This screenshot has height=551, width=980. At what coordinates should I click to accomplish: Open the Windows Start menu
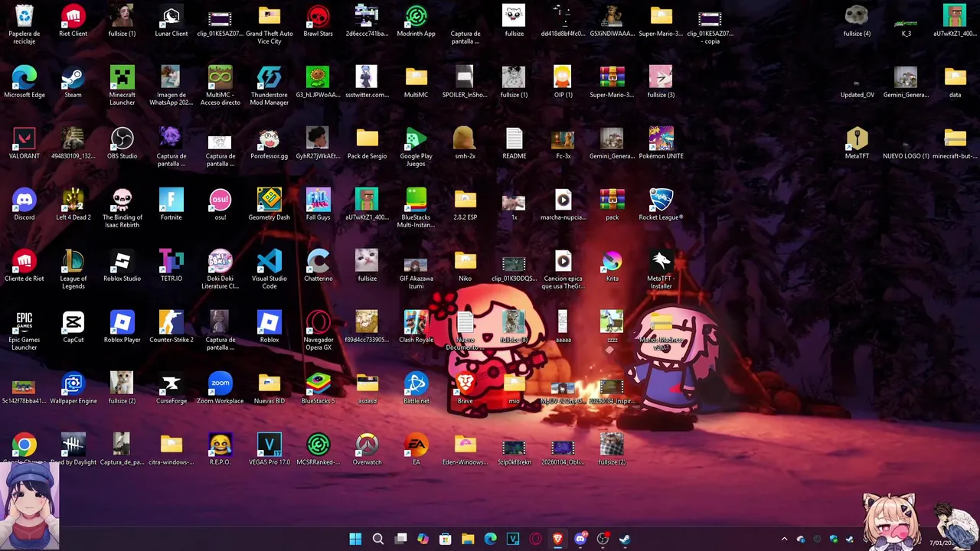tap(355, 539)
